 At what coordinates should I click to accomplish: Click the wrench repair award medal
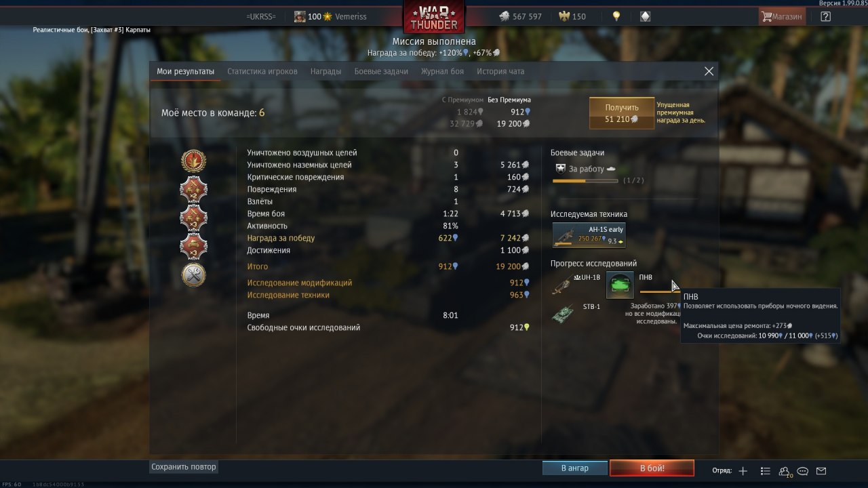point(194,274)
